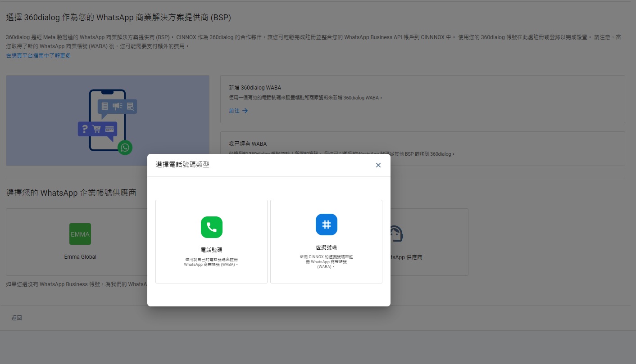Click the 返回 button at the bottom

click(17, 318)
